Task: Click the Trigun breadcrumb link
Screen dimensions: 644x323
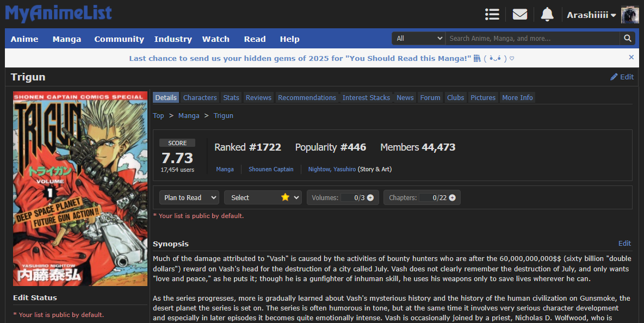Action: (x=224, y=115)
